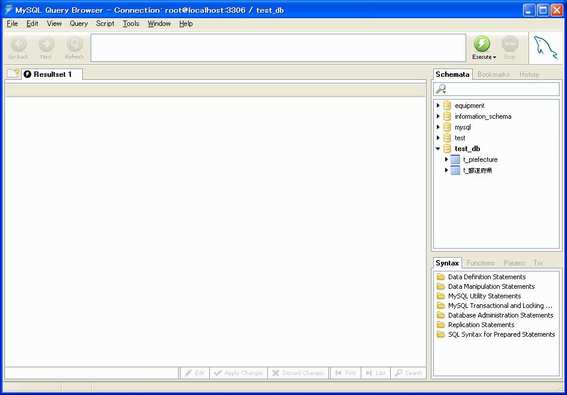Viewport: 567px width, 395px height.
Task: Select the Resultset 1 tab
Action: [52, 75]
